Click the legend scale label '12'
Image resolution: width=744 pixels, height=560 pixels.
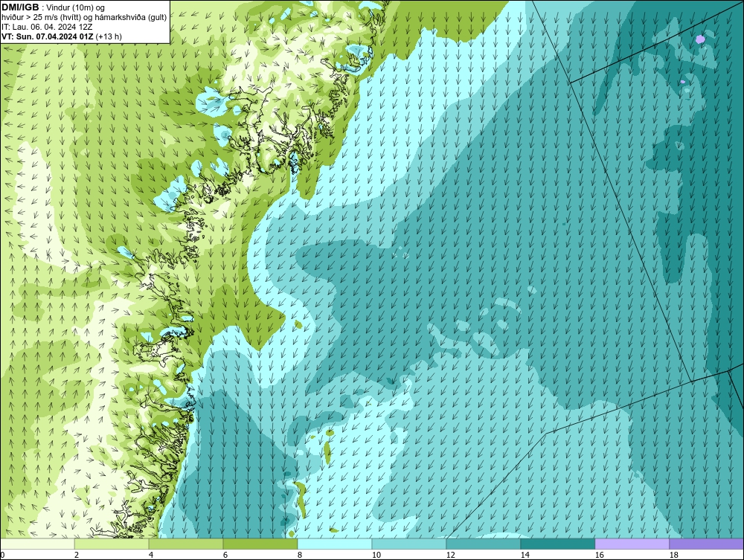pos(451,555)
